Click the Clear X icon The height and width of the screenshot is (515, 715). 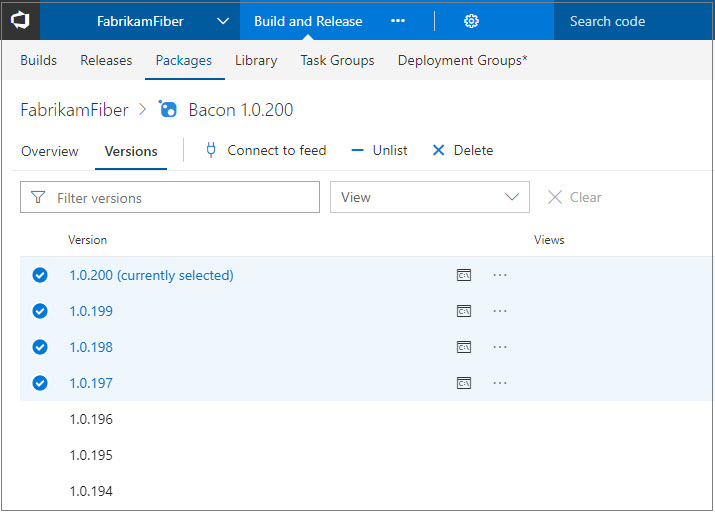(x=554, y=197)
